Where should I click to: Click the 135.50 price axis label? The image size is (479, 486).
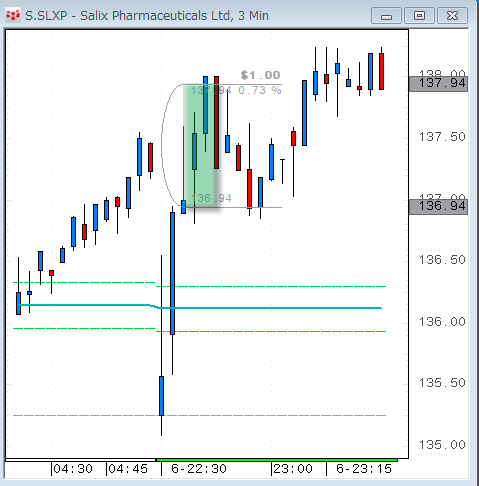442,383
